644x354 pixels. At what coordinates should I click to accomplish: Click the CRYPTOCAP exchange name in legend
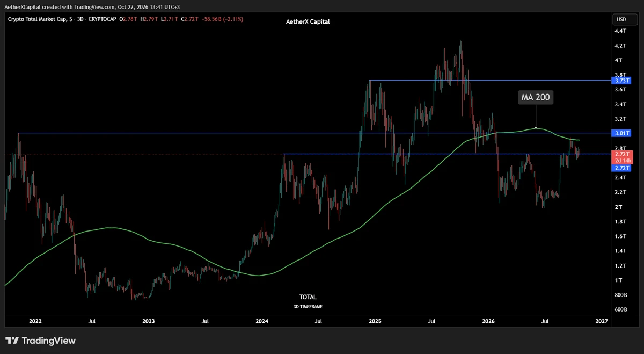[103, 19]
